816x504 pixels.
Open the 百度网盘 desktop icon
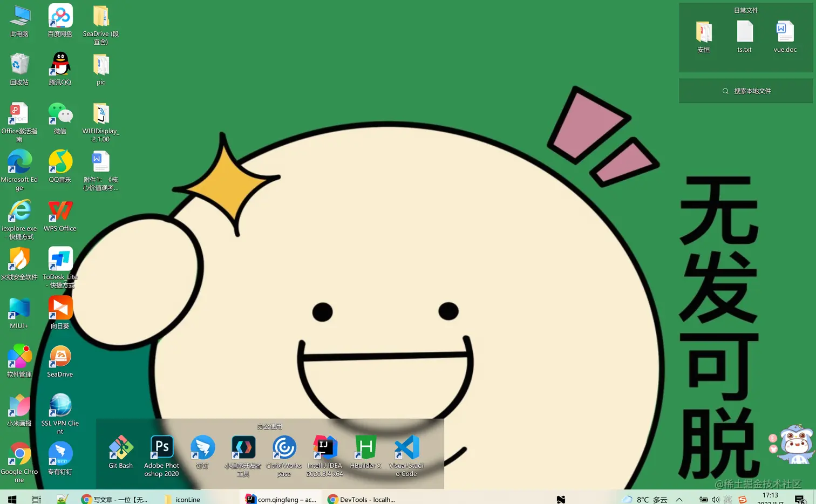[x=60, y=16]
